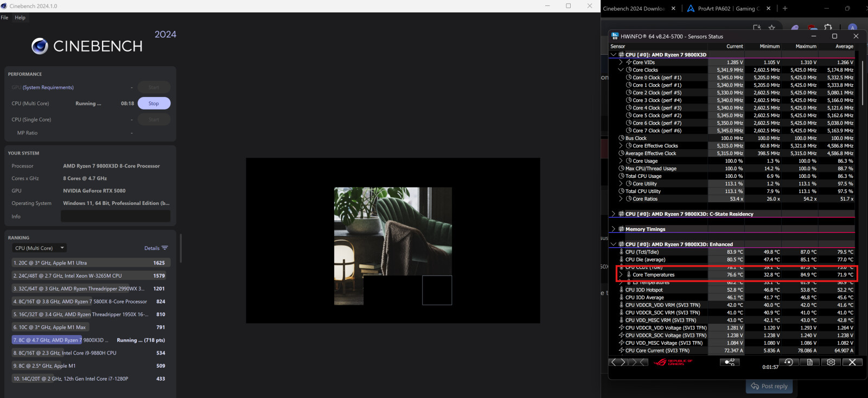Click the Details link in Ranking
Image resolution: width=868 pixels, height=398 pixels.
point(152,248)
